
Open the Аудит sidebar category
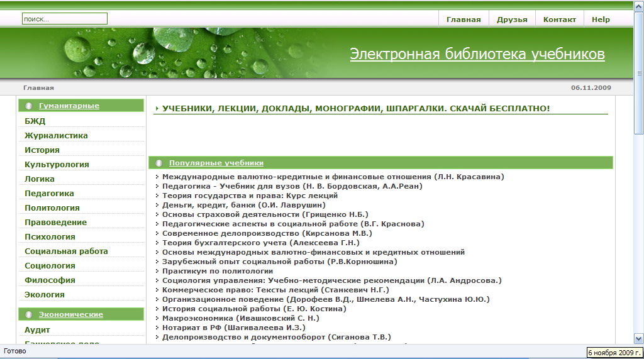(37, 330)
